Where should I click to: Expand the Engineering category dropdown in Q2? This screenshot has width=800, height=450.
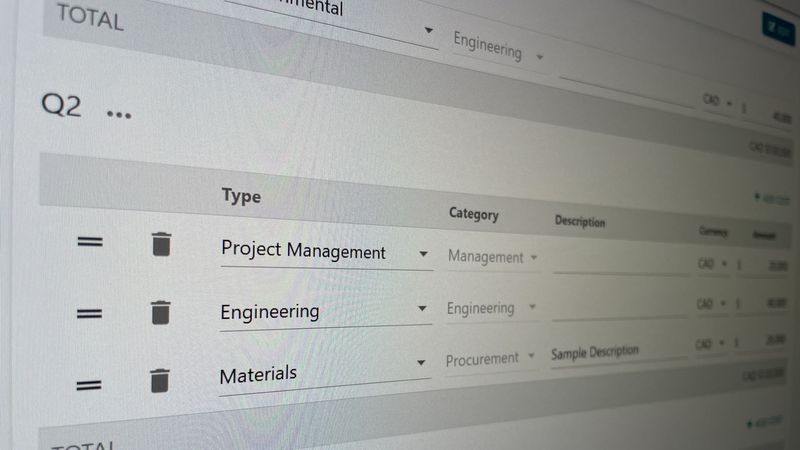click(492, 308)
